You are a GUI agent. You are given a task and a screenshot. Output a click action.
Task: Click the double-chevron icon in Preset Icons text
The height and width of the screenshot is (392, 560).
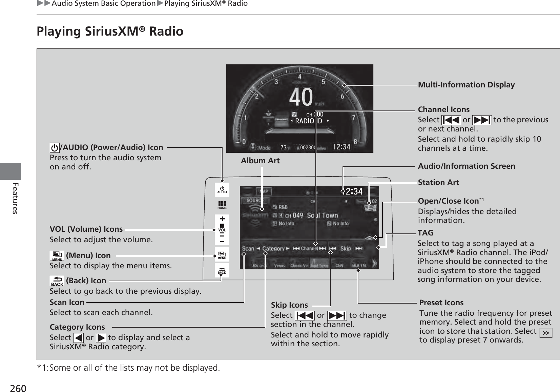pos(546,333)
